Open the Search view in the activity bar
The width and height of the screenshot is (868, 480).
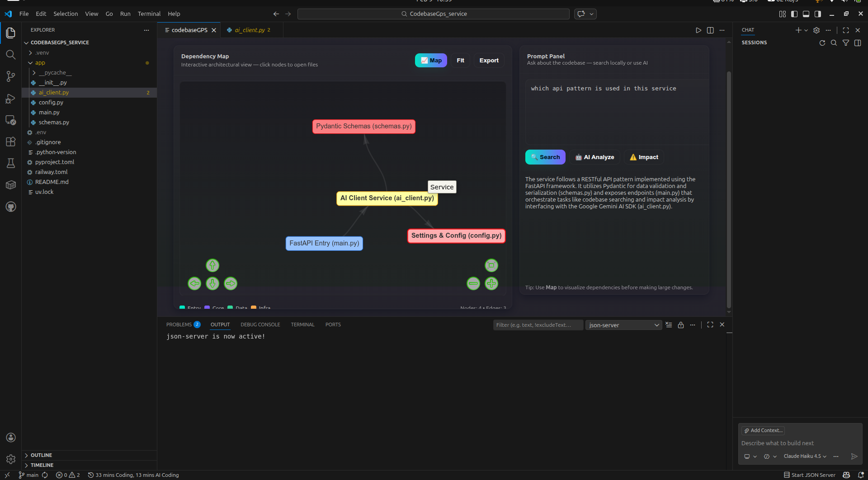click(11, 55)
